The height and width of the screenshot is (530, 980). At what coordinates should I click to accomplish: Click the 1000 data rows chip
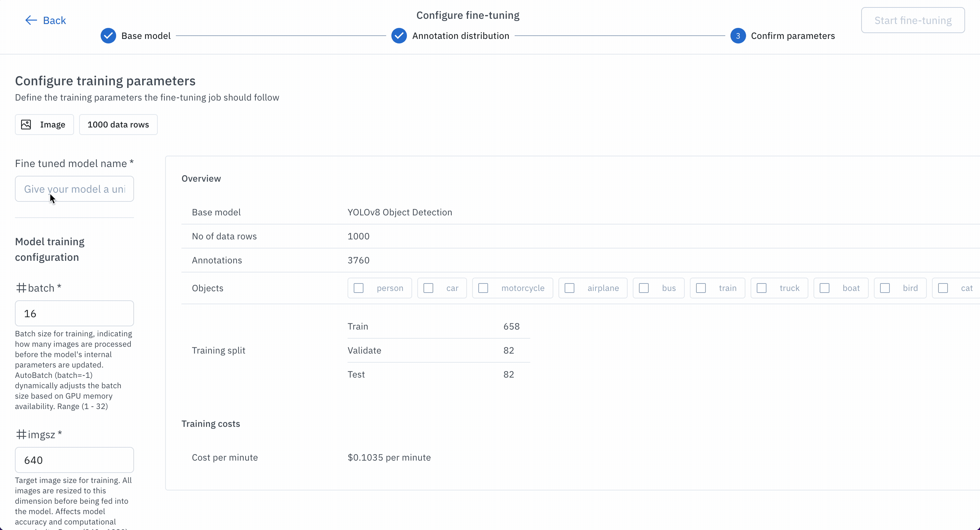(118, 125)
